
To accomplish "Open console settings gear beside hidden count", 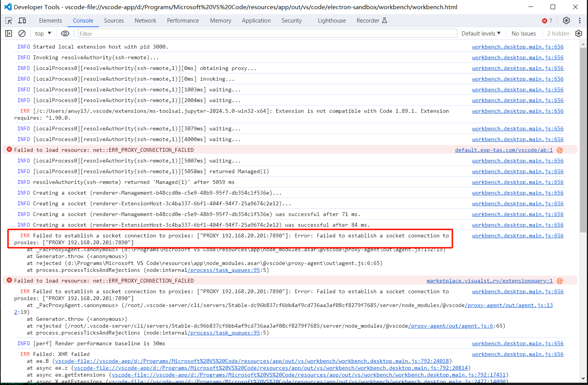I will [578, 34].
